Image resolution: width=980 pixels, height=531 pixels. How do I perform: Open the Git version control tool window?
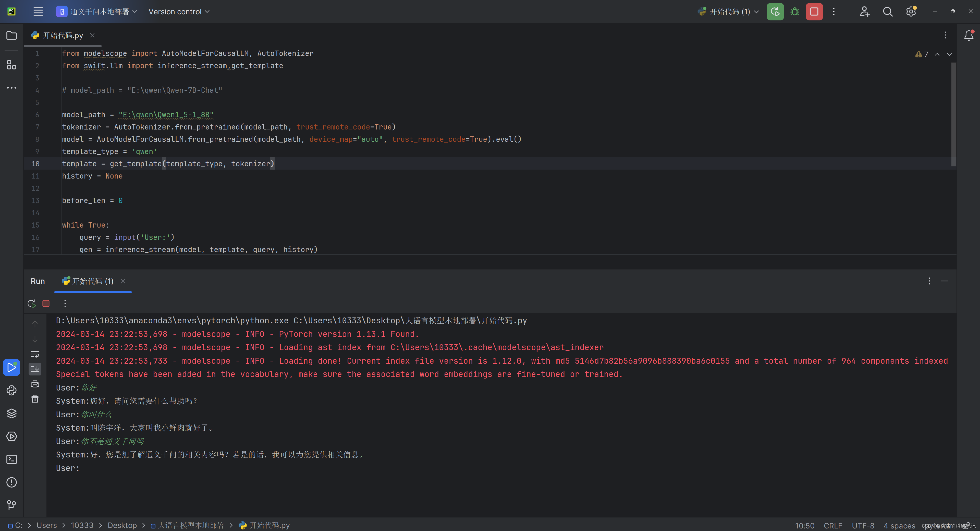click(11, 505)
